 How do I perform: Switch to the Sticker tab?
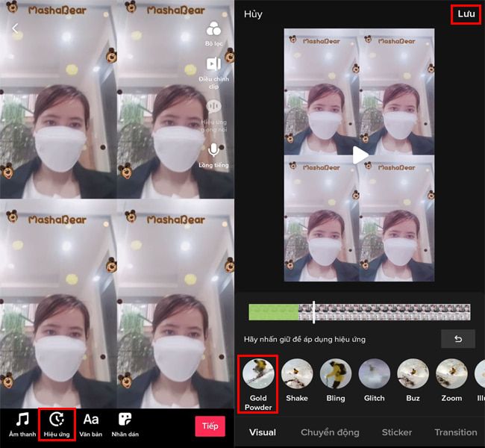(x=396, y=432)
